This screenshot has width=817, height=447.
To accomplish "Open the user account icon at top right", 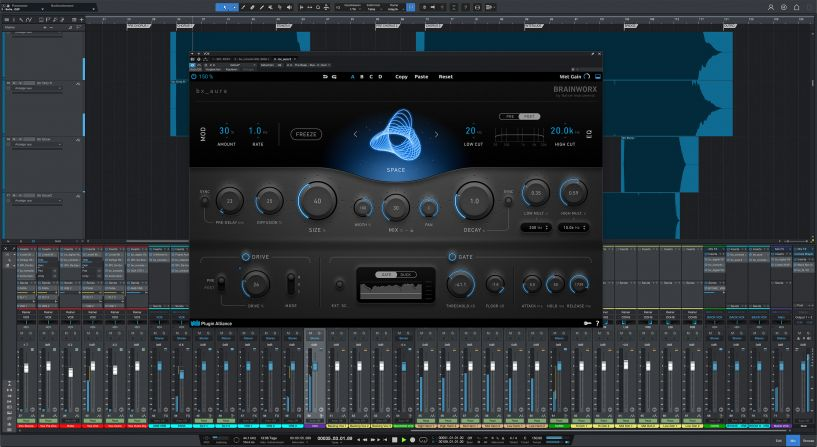I will tap(771, 7).
